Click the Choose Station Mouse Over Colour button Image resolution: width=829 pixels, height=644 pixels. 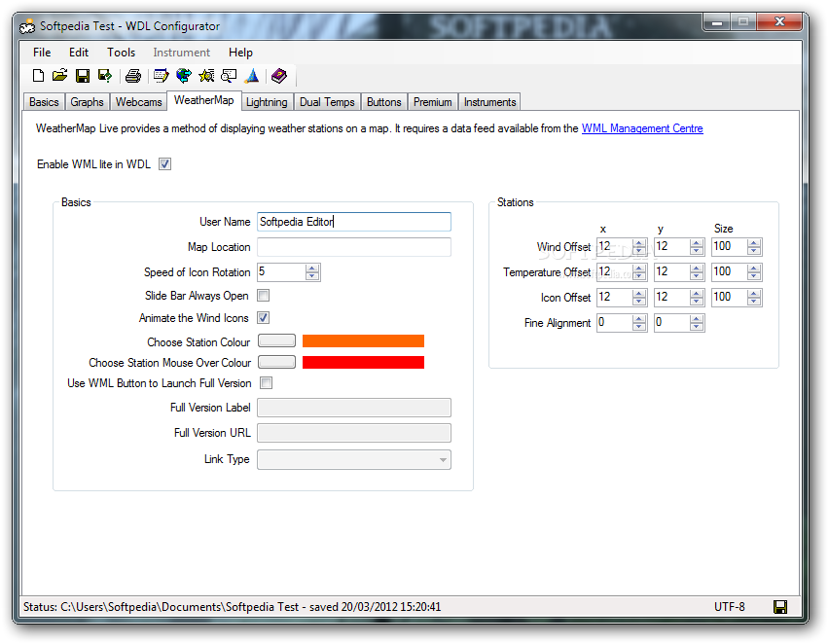point(276,362)
